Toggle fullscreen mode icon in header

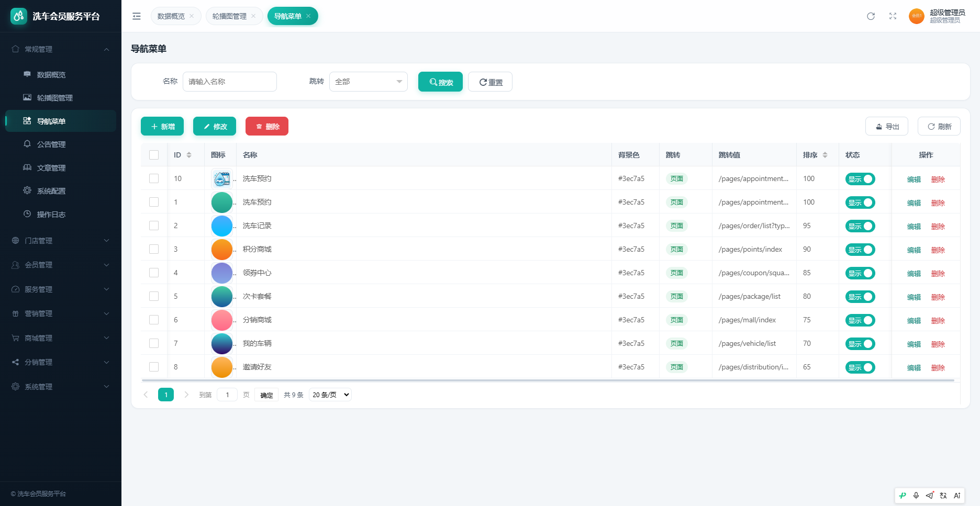tap(893, 16)
